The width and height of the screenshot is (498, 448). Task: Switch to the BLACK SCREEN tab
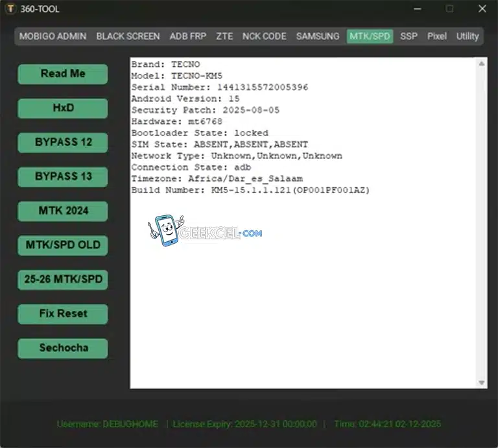(x=128, y=36)
